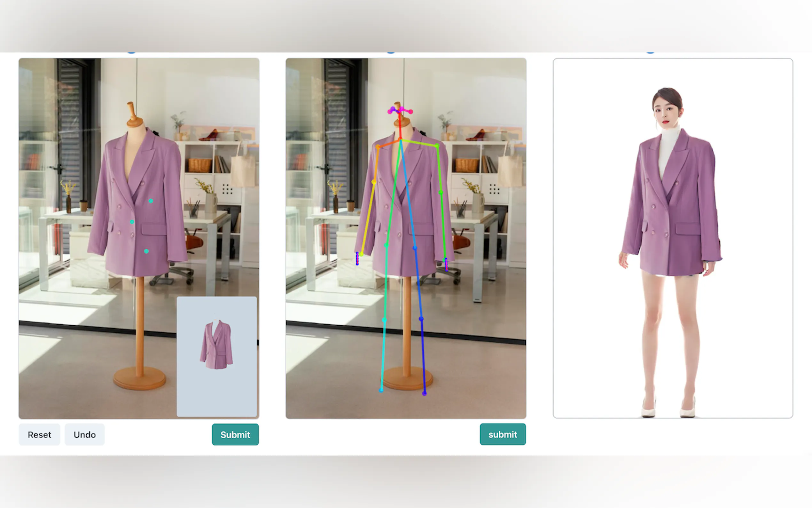This screenshot has width=812, height=508.
Task: Click the yellow elbow keypoint on the left sleeve
Action: [x=374, y=182]
